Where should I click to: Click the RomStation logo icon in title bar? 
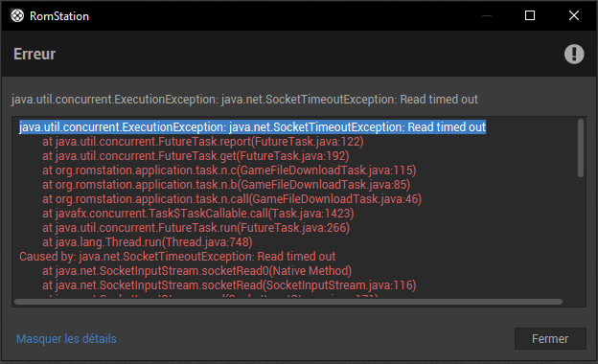17,15
